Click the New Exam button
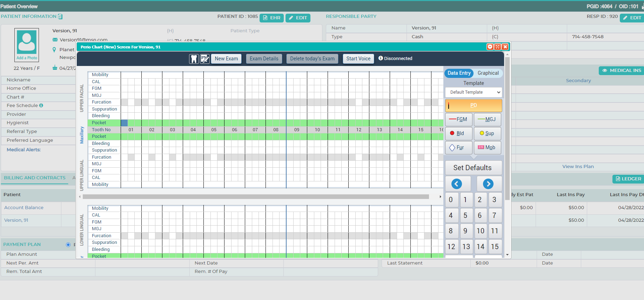Viewport: 644px width, 300px height. [x=226, y=59]
